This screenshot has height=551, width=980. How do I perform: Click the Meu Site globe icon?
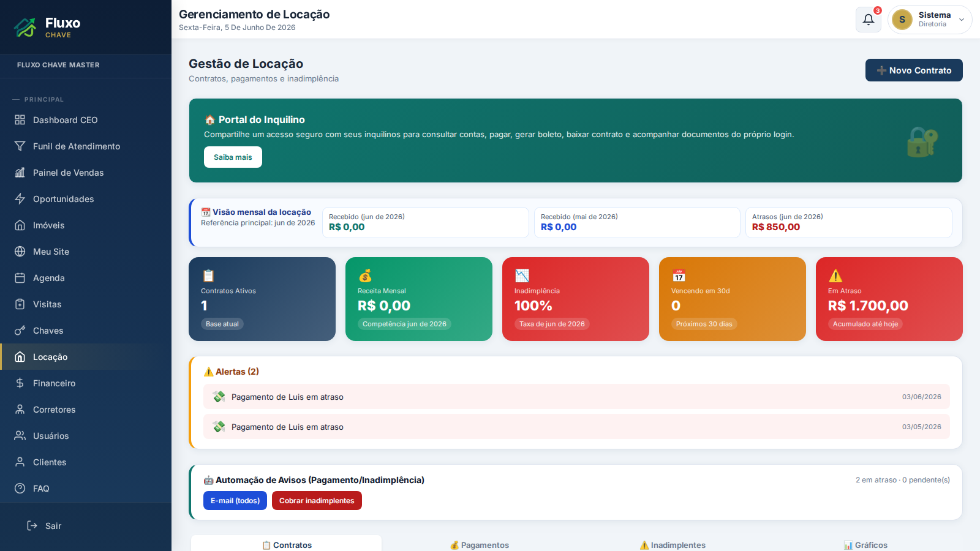click(x=20, y=252)
